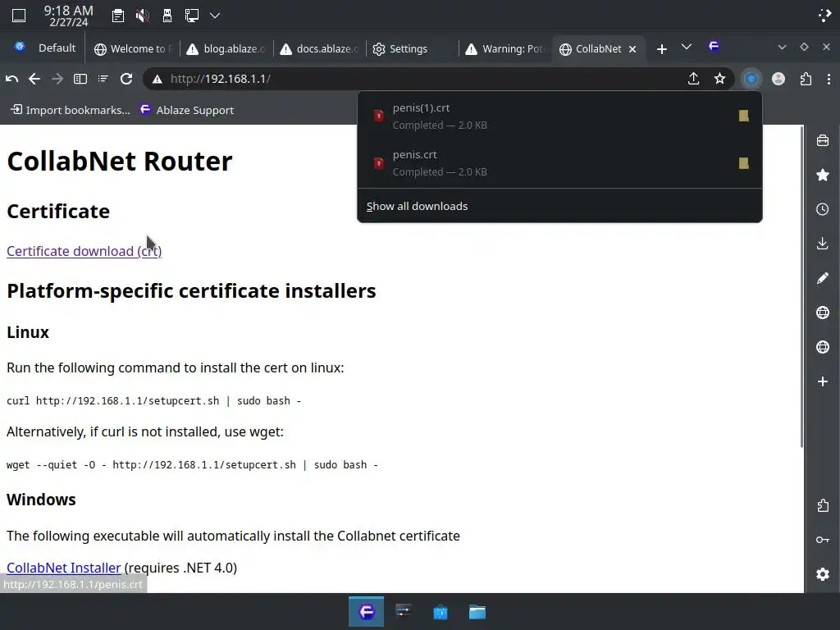Open the toolbox icon in right sidebar
Image resolution: width=840 pixels, height=630 pixels.
[823, 140]
